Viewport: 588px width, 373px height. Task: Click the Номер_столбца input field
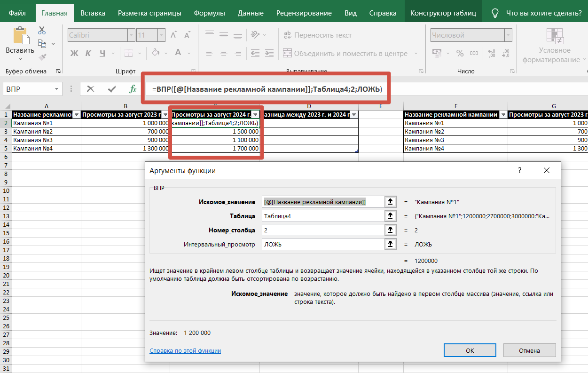click(x=322, y=230)
